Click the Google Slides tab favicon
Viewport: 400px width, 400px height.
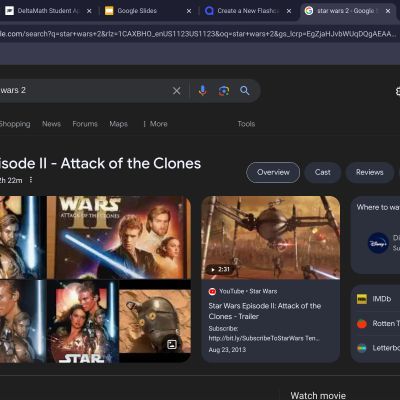[109, 11]
